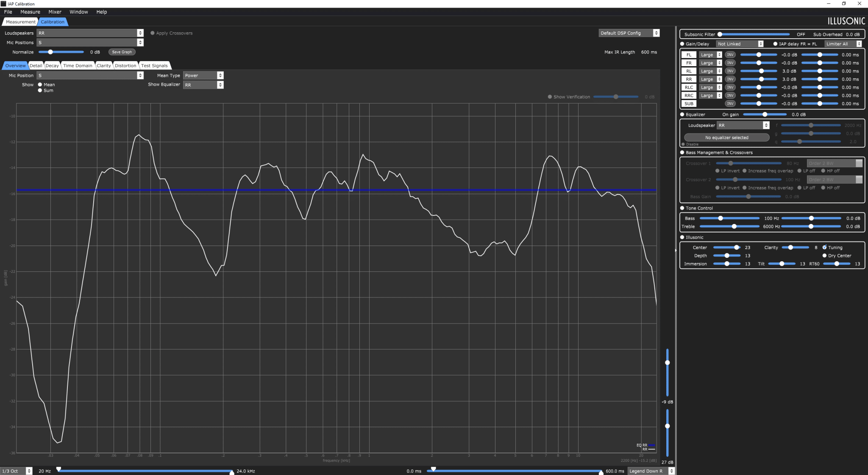Select the RLC channel button
Image resolution: width=868 pixels, height=475 pixels.
(x=689, y=87)
